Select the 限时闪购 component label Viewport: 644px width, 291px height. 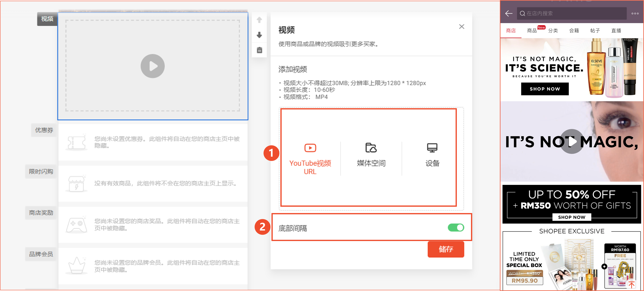pos(41,171)
